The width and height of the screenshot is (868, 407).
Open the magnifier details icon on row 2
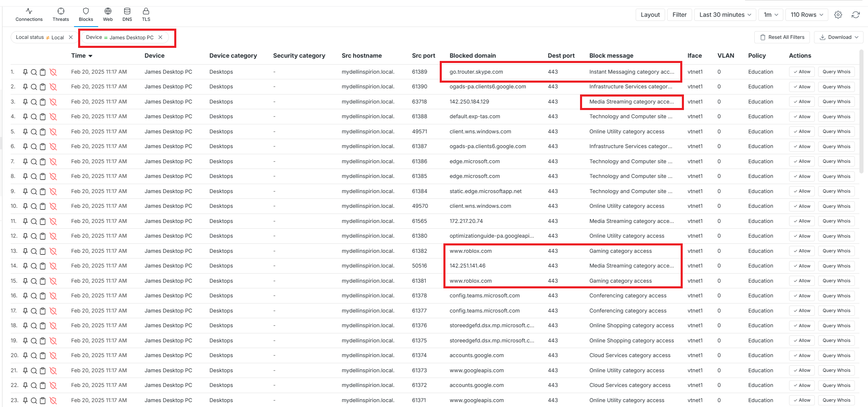[x=34, y=87]
